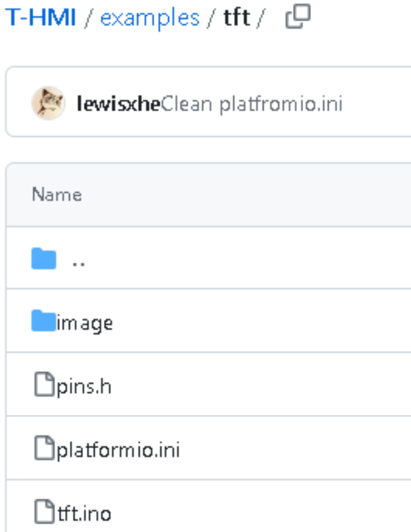411x532 pixels.
Task: Go to the T-HMI repository root breadcrumb
Action: click(40, 17)
